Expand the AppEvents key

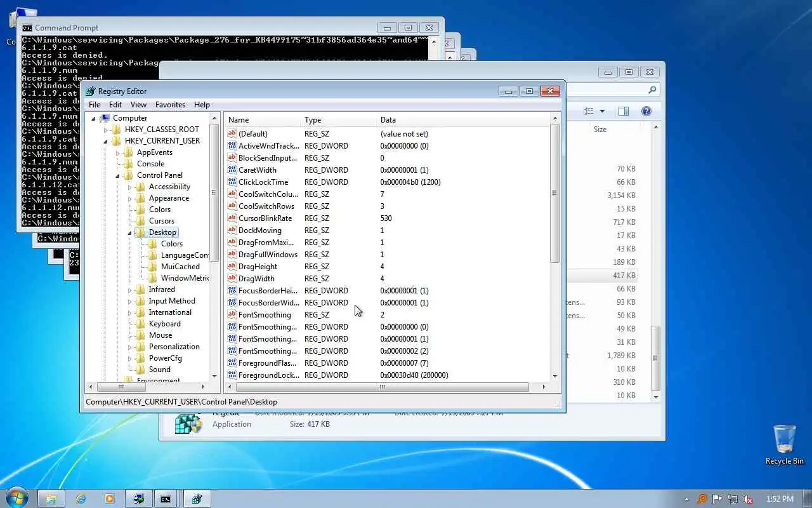coord(118,152)
